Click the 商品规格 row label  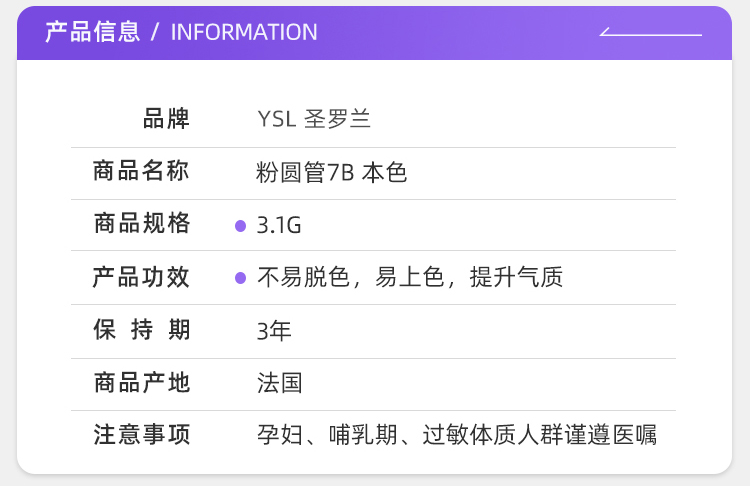click(141, 224)
